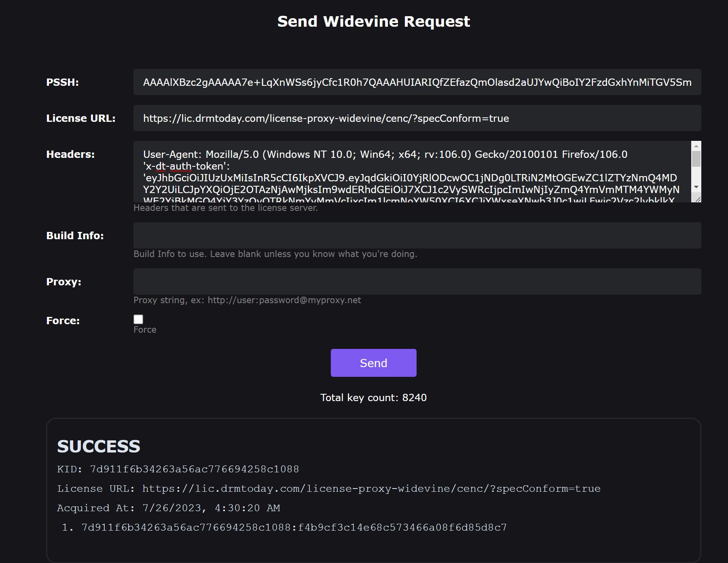This screenshot has width=728, height=563.
Task: Click the Headers textarea resize handle
Action: point(698,199)
